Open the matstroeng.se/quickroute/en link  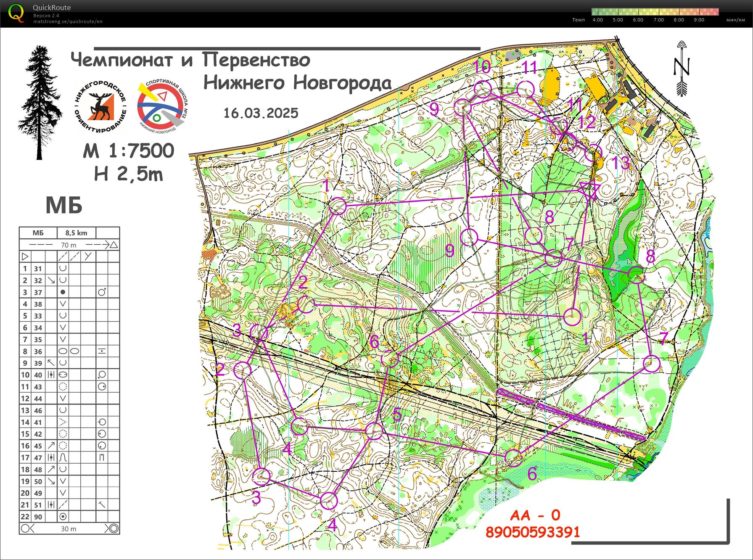[x=68, y=21]
